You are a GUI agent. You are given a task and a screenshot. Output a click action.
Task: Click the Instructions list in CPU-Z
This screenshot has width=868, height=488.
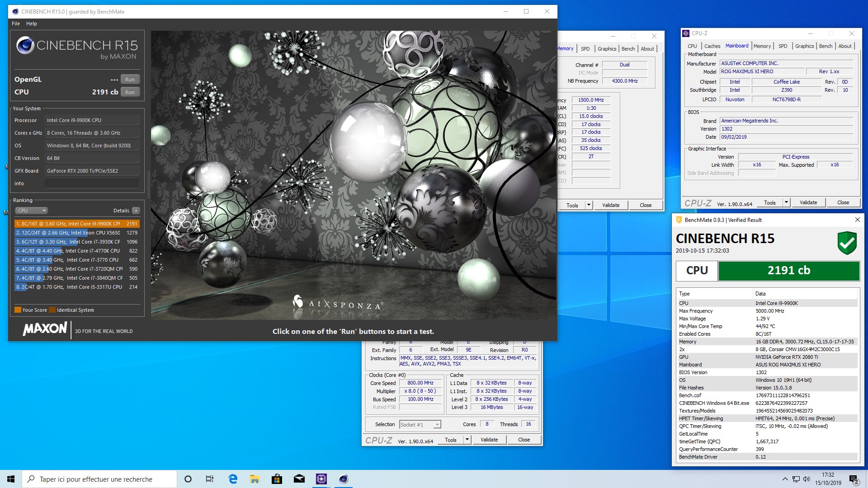(x=468, y=361)
